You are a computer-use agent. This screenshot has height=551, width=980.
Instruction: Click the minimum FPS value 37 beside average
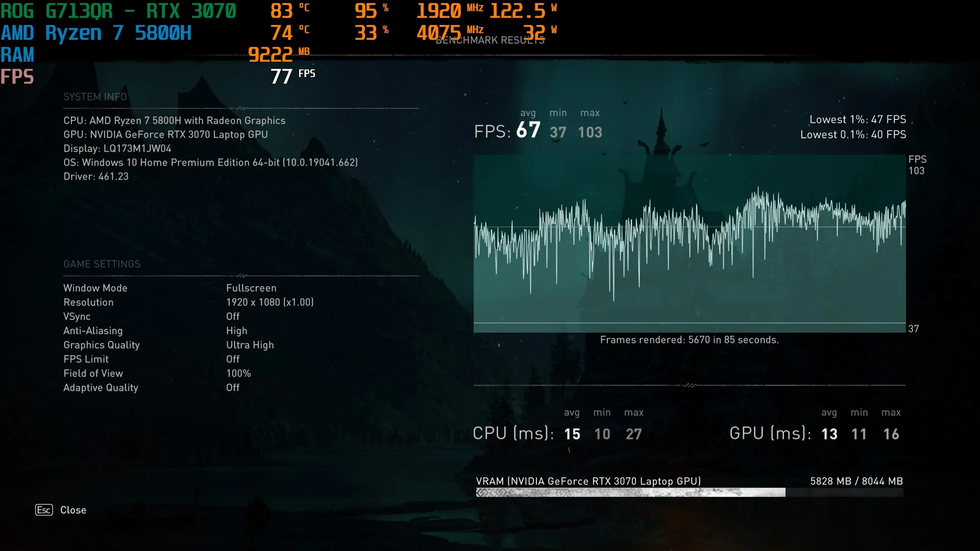pyautogui.click(x=558, y=133)
